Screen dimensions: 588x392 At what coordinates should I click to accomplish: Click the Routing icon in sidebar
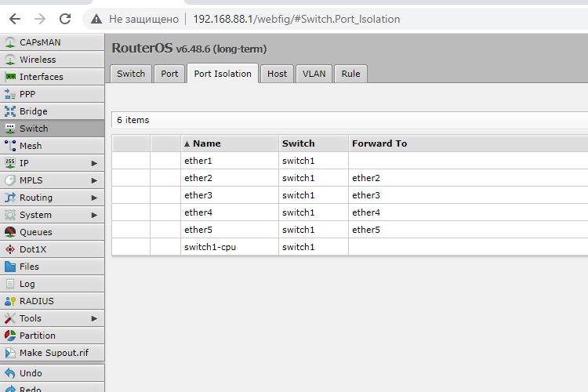point(10,198)
